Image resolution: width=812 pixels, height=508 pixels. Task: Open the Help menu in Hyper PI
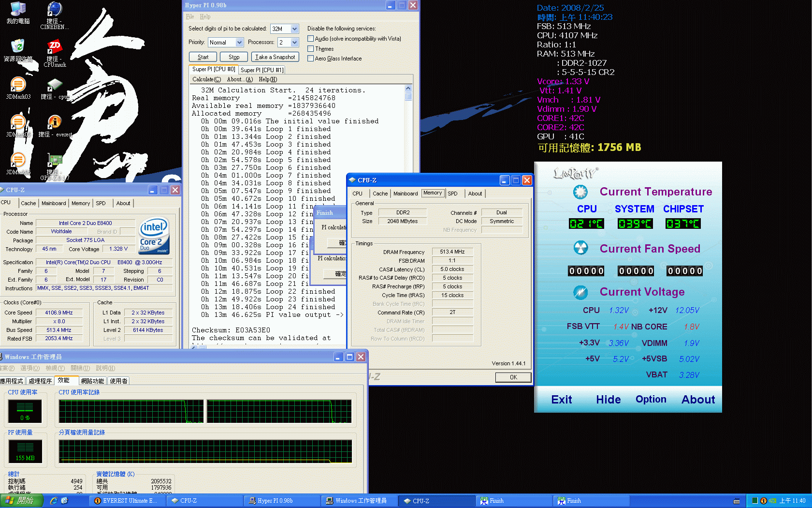(205, 16)
